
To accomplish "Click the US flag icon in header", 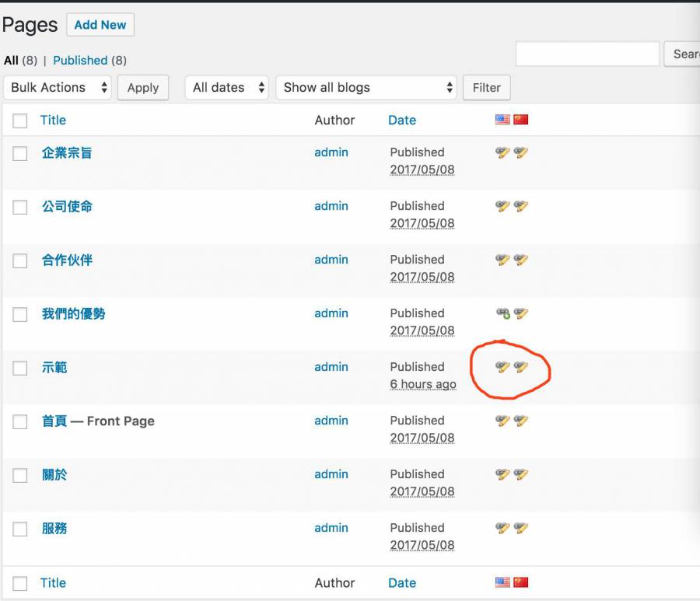I will 502,120.
